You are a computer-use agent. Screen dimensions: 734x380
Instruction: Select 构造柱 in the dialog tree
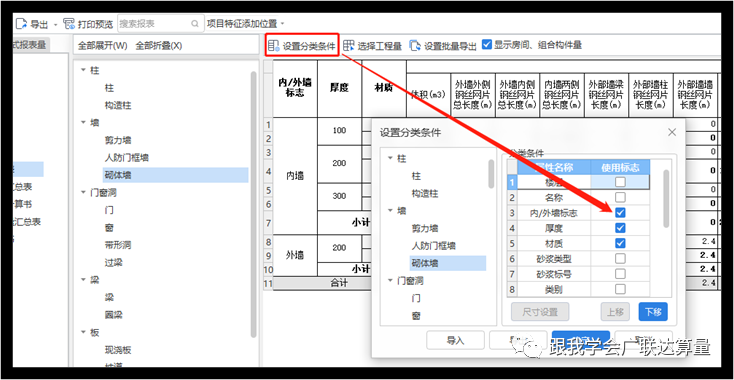coord(425,193)
